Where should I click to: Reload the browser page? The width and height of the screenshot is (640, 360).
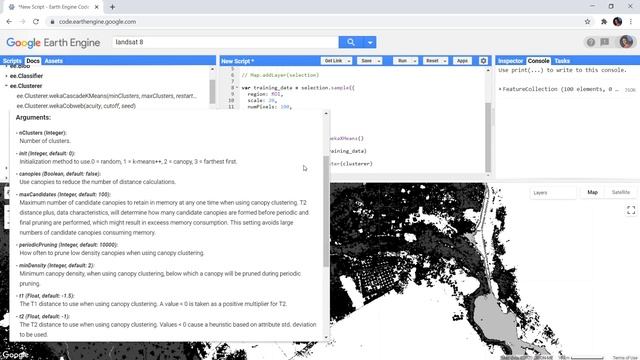pyautogui.click(x=36, y=22)
